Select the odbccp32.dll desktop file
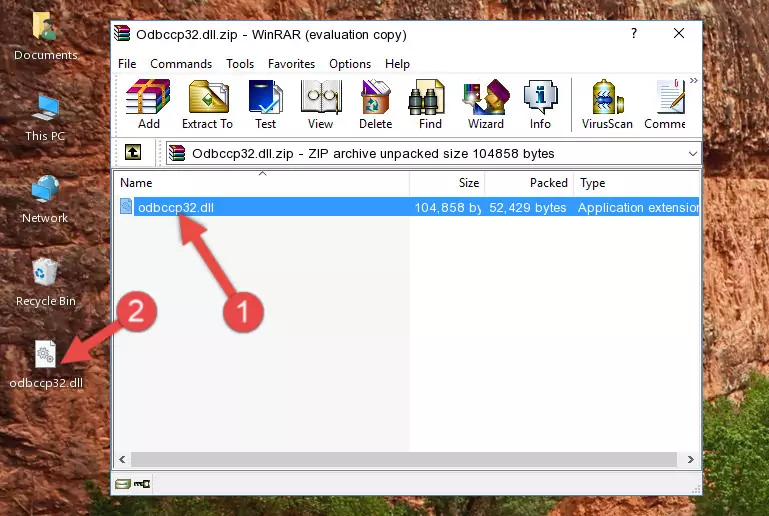This screenshot has height=516, width=769. (x=46, y=364)
